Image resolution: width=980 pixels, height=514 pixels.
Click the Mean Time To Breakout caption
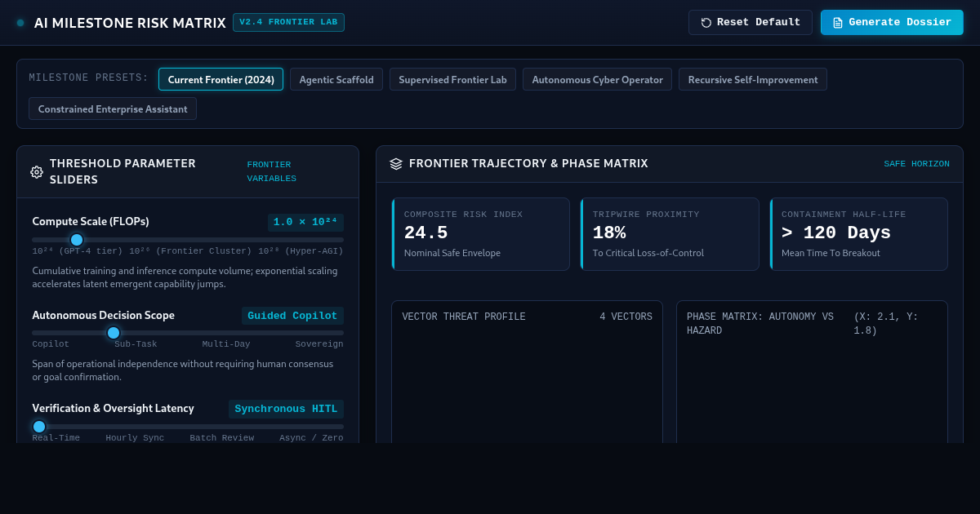831,253
